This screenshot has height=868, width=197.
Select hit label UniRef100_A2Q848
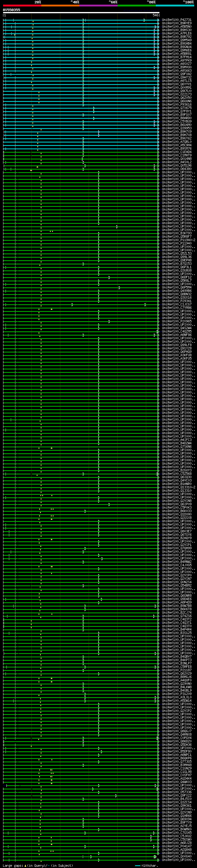(176, 849)
